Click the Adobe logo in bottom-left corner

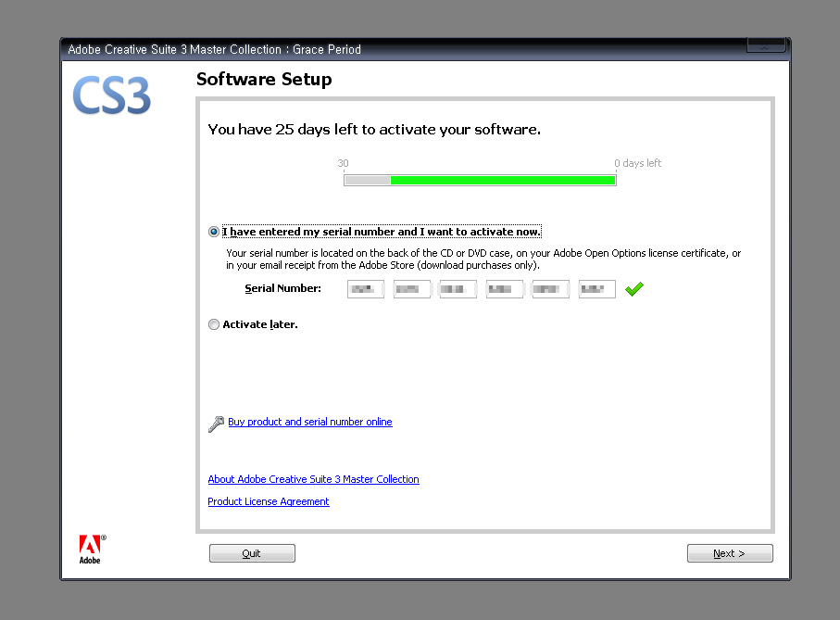91,548
